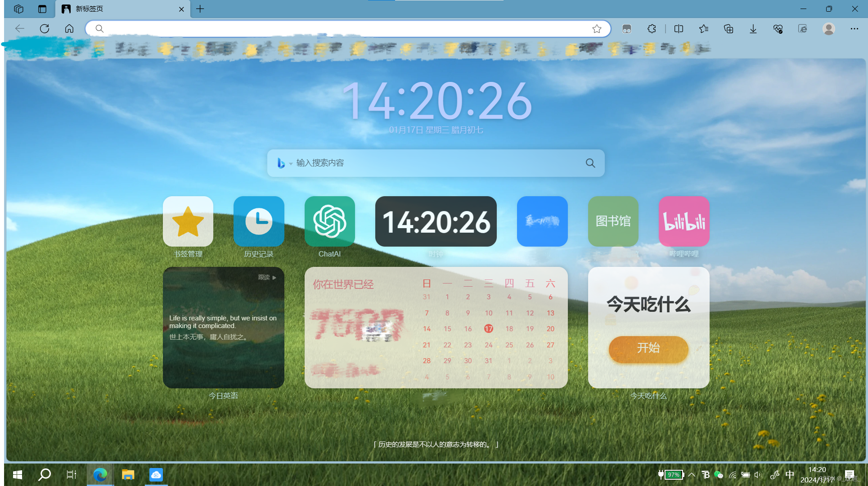Expand the hidden icons chevron in system tray
The height and width of the screenshot is (486, 868).
click(x=692, y=474)
